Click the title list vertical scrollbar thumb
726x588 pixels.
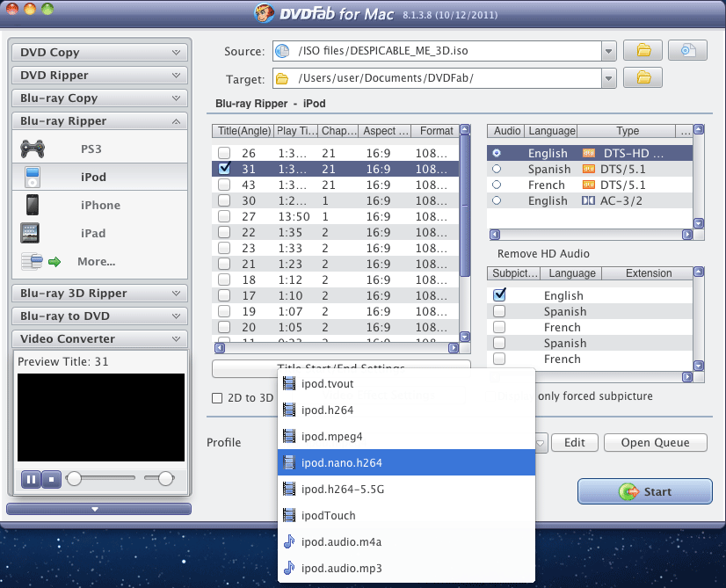[x=465, y=205]
